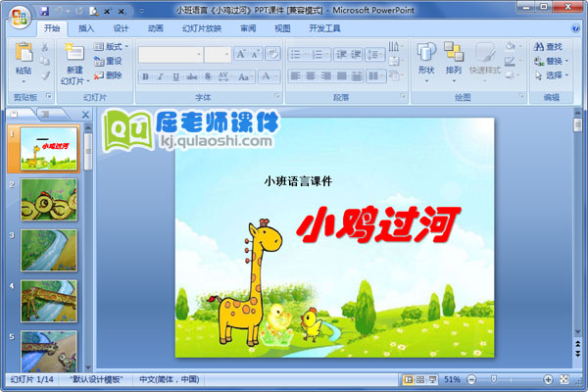The width and height of the screenshot is (588, 392).
Task: Click the Bullets list icon
Action: pyautogui.click(x=298, y=55)
